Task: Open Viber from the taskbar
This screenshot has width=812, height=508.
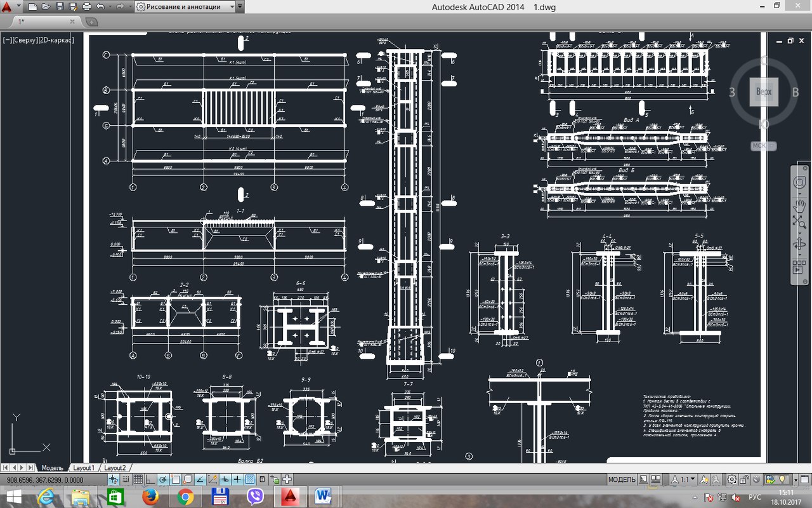Action: point(255,497)
